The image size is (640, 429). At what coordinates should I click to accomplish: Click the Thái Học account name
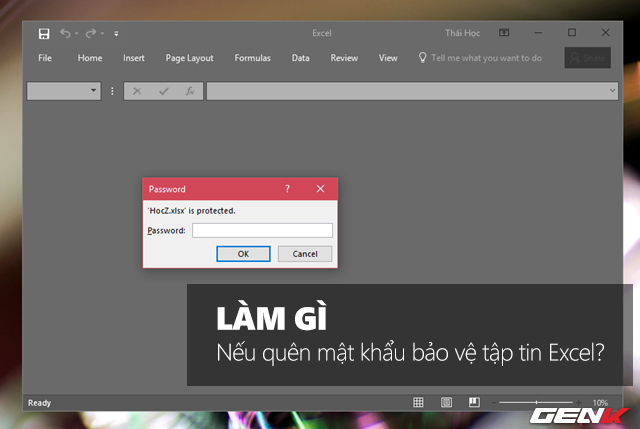[462, 33]
